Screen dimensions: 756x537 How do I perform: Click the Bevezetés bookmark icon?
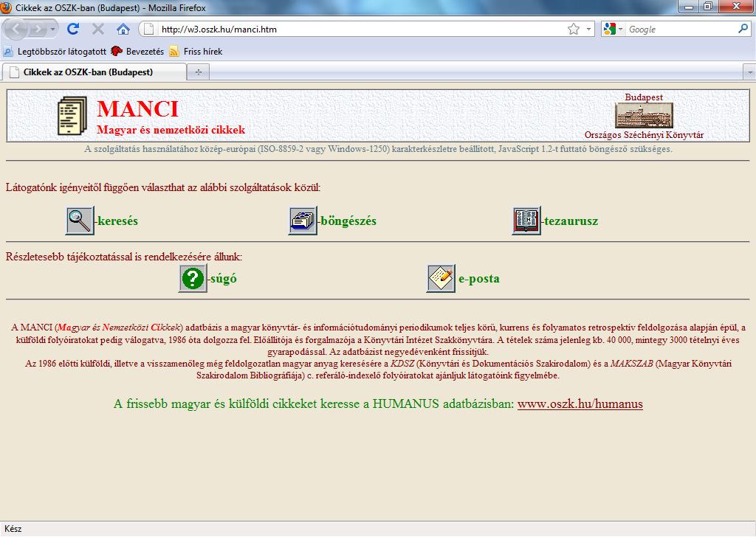pos(116,51)
